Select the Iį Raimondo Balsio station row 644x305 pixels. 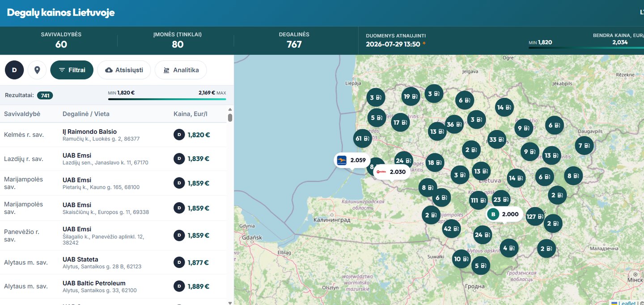click(x=113, y=135)
